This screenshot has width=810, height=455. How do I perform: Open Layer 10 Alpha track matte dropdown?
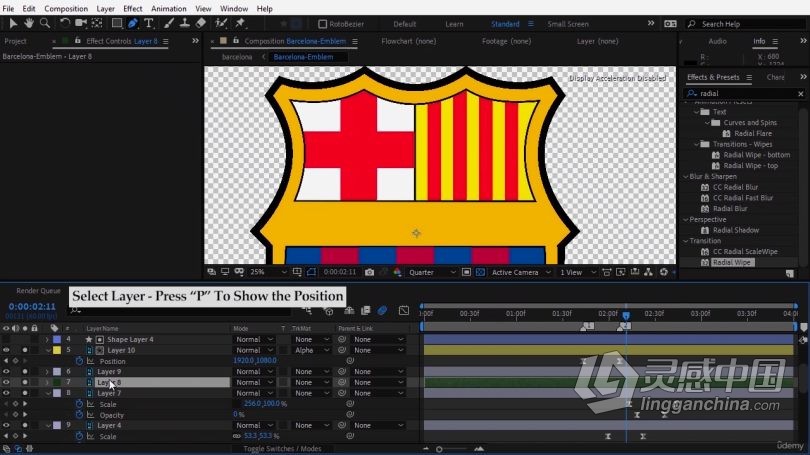[x=311, y=350]
